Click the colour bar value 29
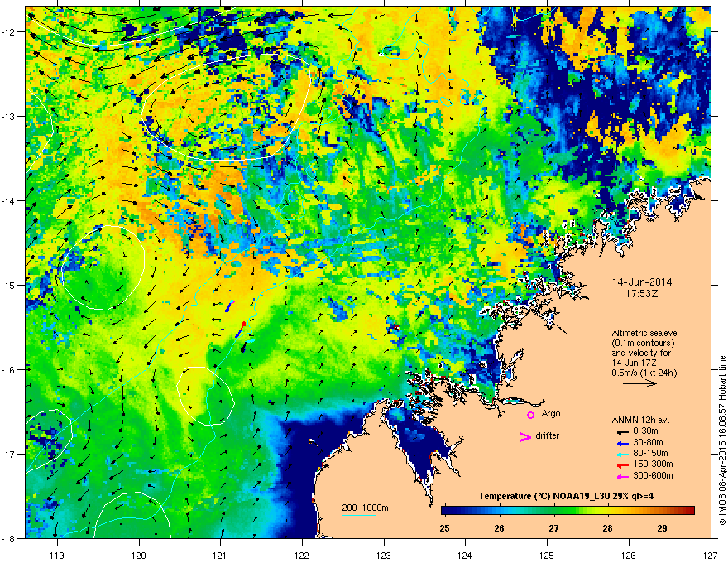 tap(662, 528)
